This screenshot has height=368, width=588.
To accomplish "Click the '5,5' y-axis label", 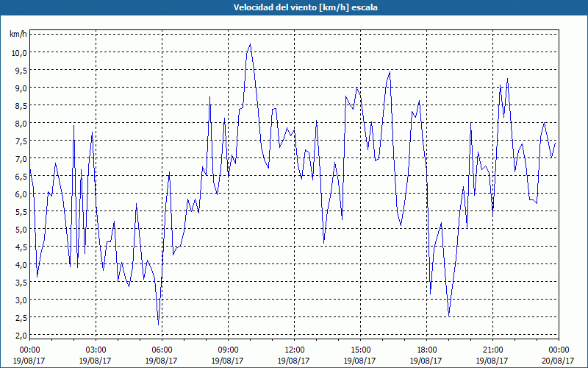I will coord(21,211).
